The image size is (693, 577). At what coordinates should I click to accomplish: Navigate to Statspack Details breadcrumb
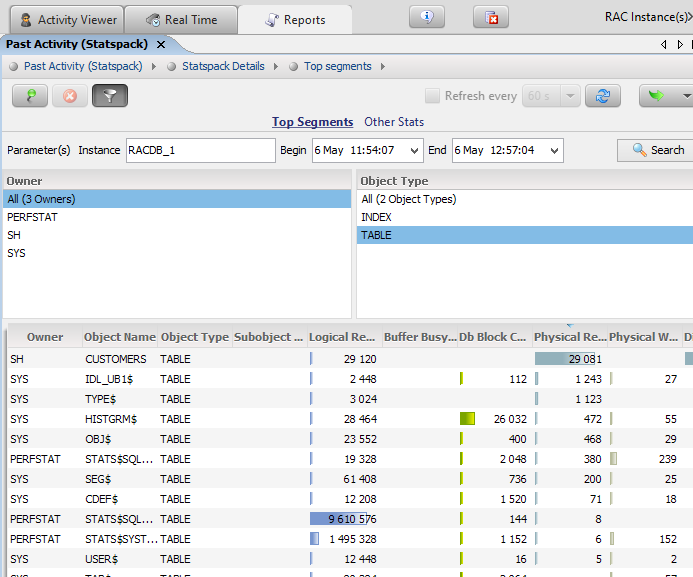223,66
